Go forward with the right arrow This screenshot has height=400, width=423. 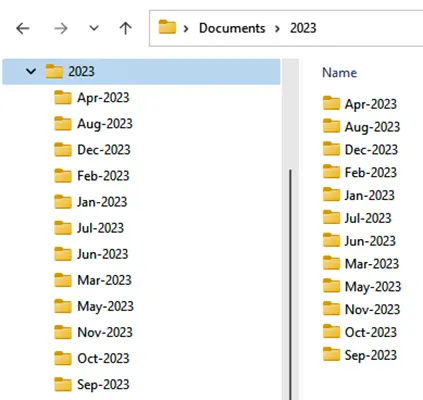point(61,28)
